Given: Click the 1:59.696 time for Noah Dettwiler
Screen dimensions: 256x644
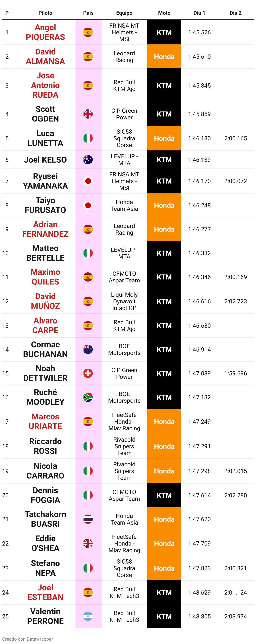Looking at the screenshot, I should pyautogui.click(x=235, y=373).
